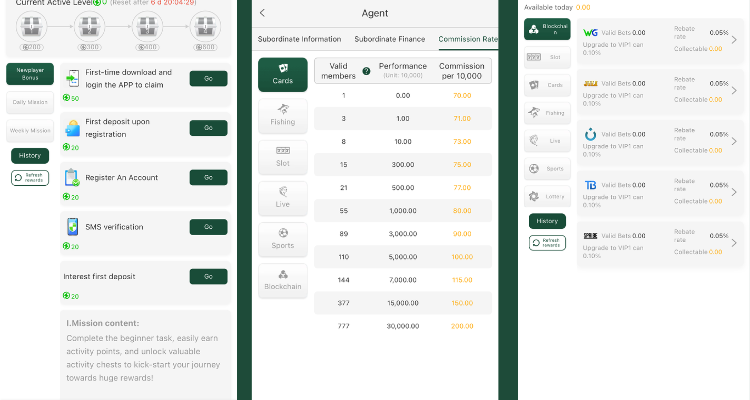Open the Weekly Mission tab
Image resolution: width=750 pixels, height=400 pixels.
click(x=30, y=130)
